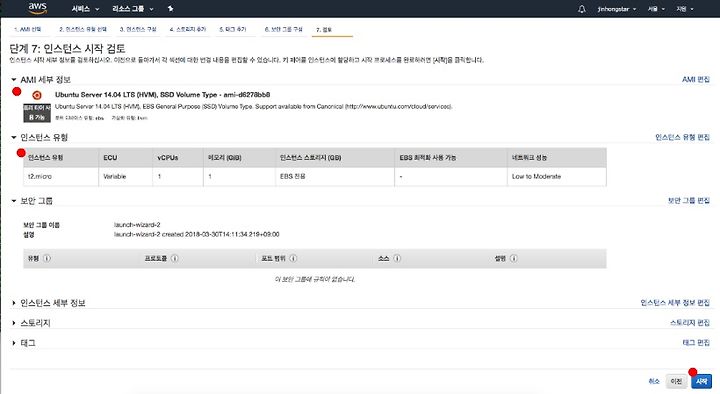This screenshot has width=720, height=394.
Task: Click the AMI 편집 link
Action: [x=696, y=79]
